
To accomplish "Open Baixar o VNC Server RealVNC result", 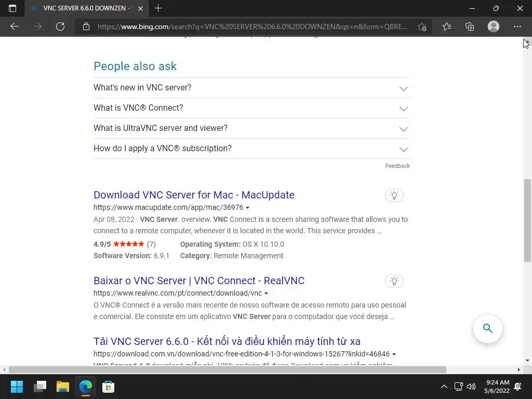I will pos(199,281).
